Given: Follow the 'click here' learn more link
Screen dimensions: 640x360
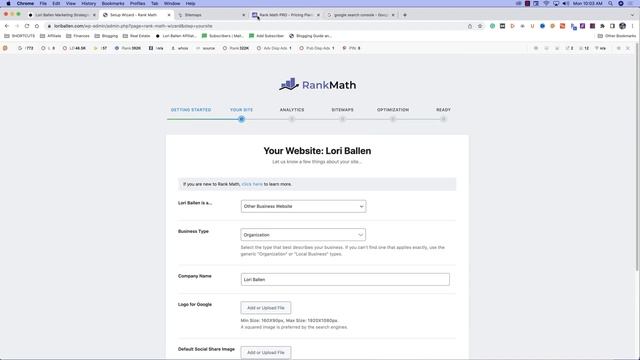Looking at the screenshot, I should click(252, 184).
